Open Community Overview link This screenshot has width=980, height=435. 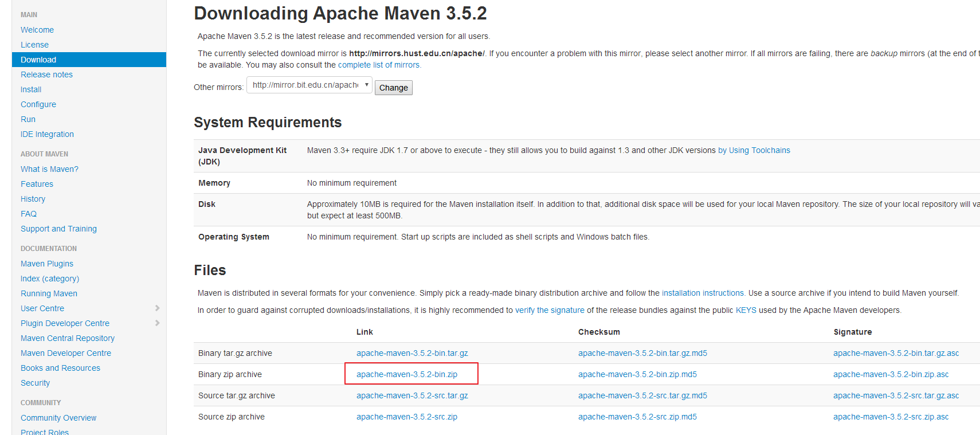click(x=58, y=418)
